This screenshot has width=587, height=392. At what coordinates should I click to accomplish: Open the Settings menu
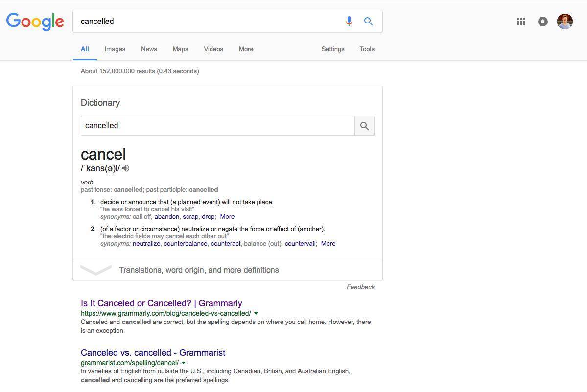[333, 49]
